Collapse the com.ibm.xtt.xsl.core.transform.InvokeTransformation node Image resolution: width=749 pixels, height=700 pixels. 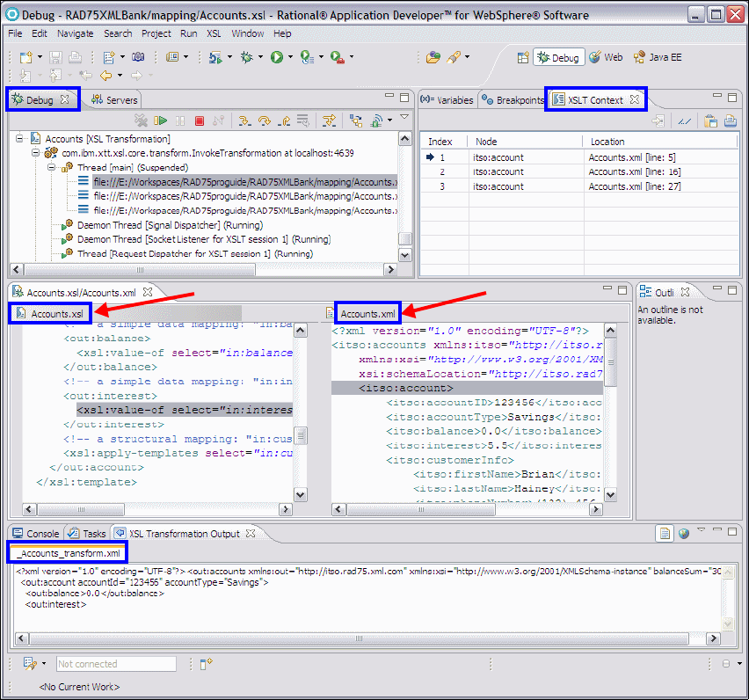coord(35,153)
